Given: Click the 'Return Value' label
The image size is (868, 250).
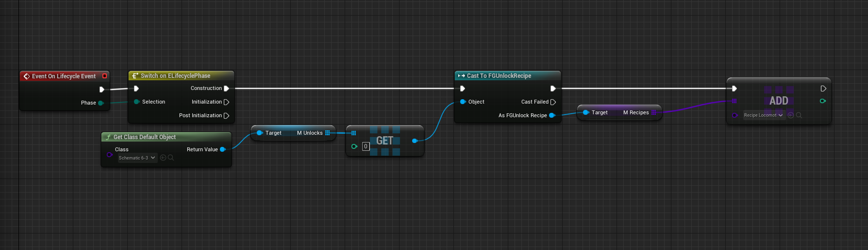Looking at the screenshot, I should [x=202, y=150].
